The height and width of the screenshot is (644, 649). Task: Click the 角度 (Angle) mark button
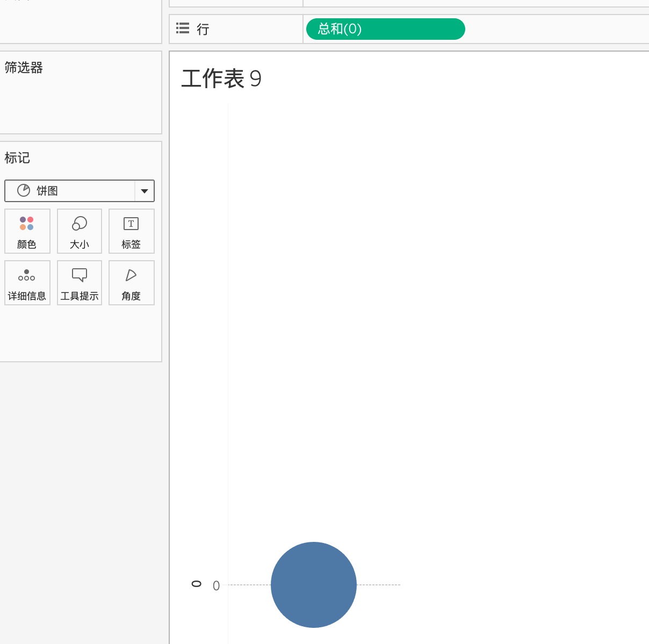click(x=131, y=283)
